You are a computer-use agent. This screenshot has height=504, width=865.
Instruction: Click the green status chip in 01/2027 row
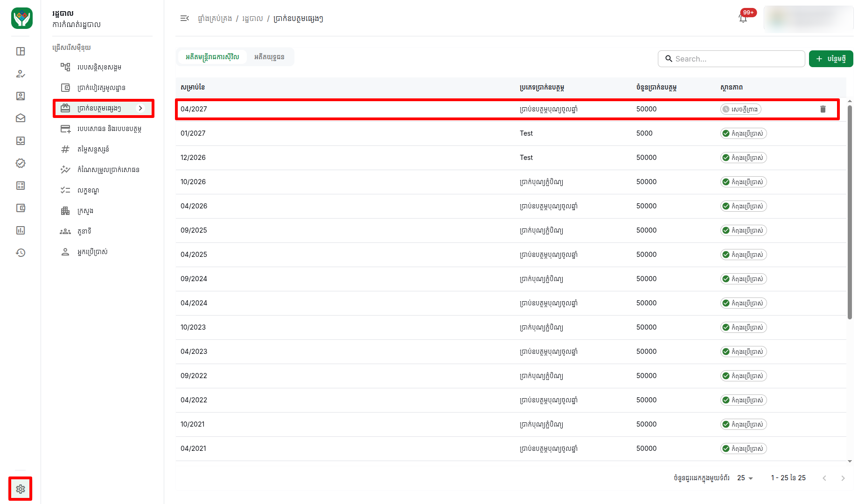click(x=743, y=133)
